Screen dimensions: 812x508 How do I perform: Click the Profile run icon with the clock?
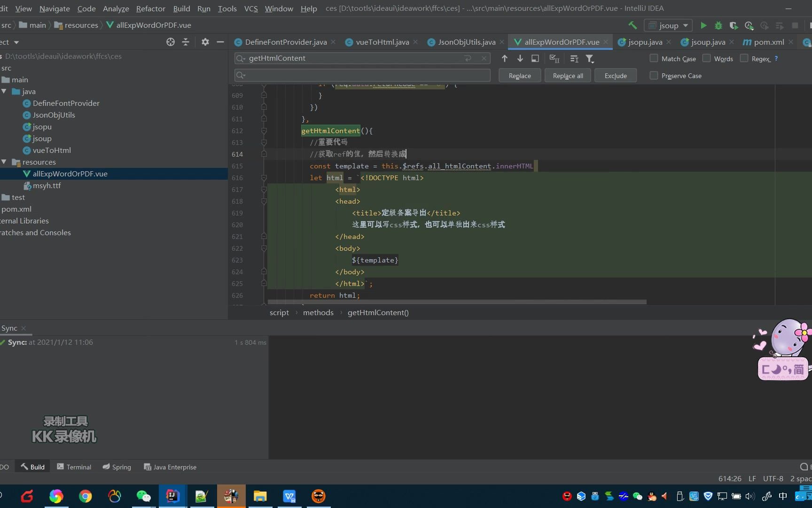point(749,26)
